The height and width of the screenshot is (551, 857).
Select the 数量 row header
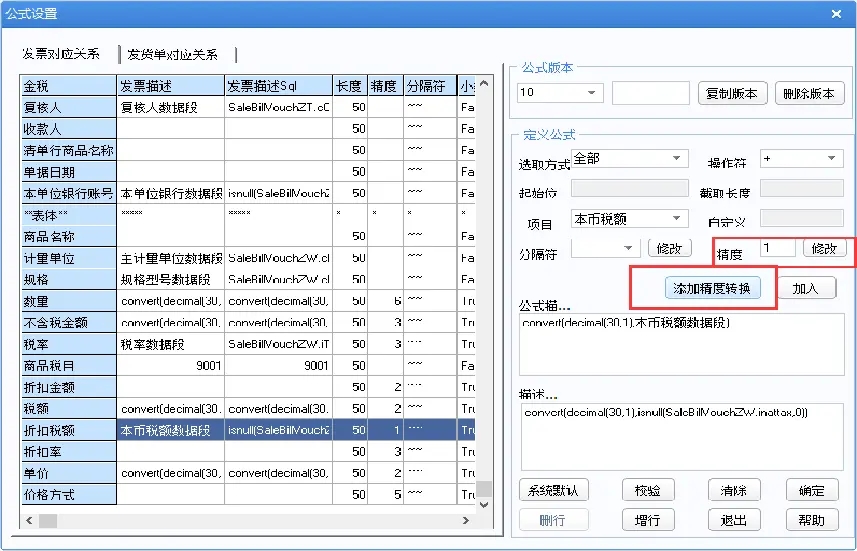(68, 301)
